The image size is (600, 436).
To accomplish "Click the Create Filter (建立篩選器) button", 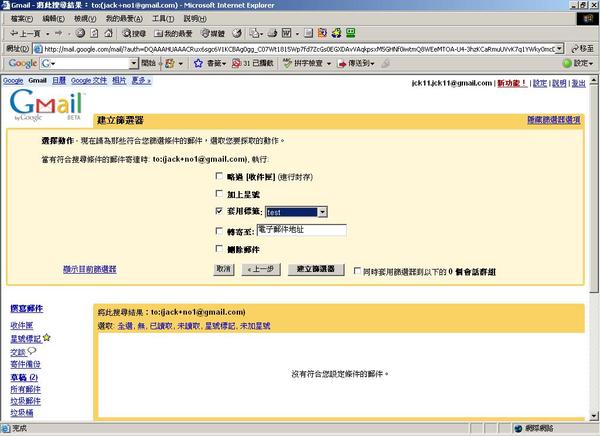I will coord(316,269).
